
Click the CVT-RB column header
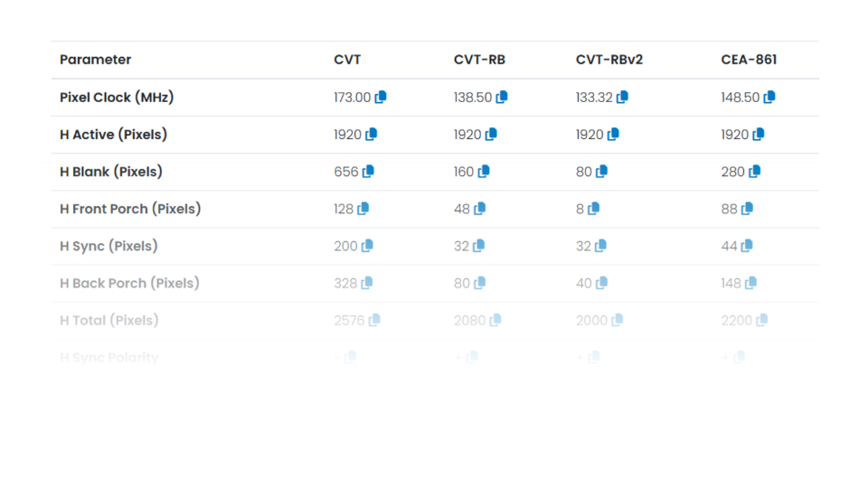click(x=479, y=60)
